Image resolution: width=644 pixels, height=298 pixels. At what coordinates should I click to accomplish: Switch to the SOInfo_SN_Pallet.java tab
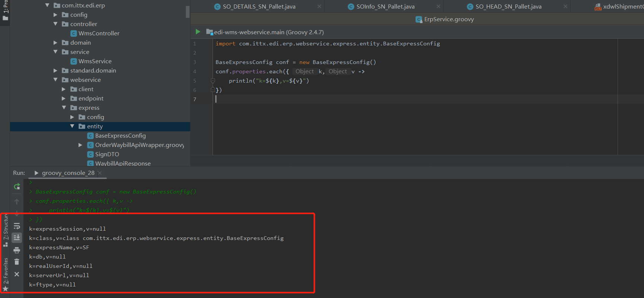pyautogui.click(x=385, y=7)
